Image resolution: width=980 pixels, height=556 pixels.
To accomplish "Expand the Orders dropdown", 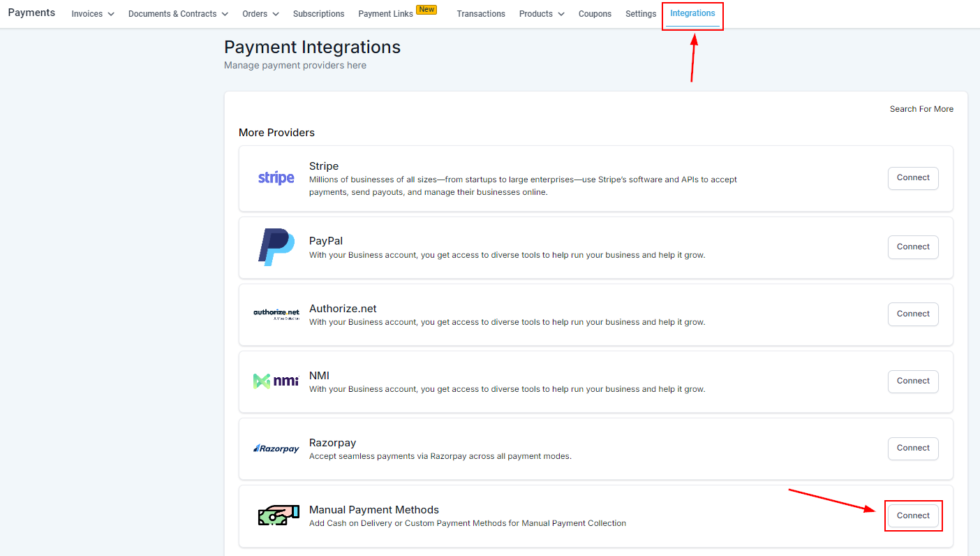I will 260,14.
